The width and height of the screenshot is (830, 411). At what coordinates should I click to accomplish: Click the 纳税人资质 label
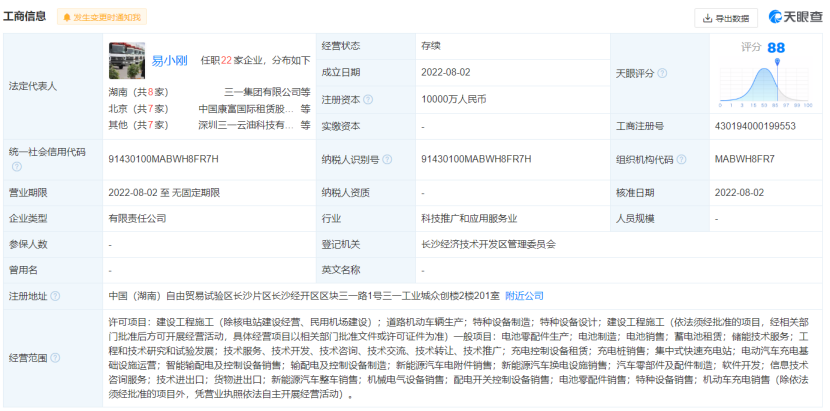pyautogui.click(x=346, y=193)
